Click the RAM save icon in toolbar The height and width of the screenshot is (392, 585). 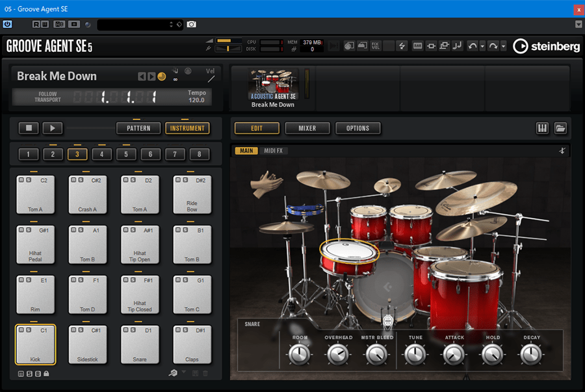(x=417, y=46)
